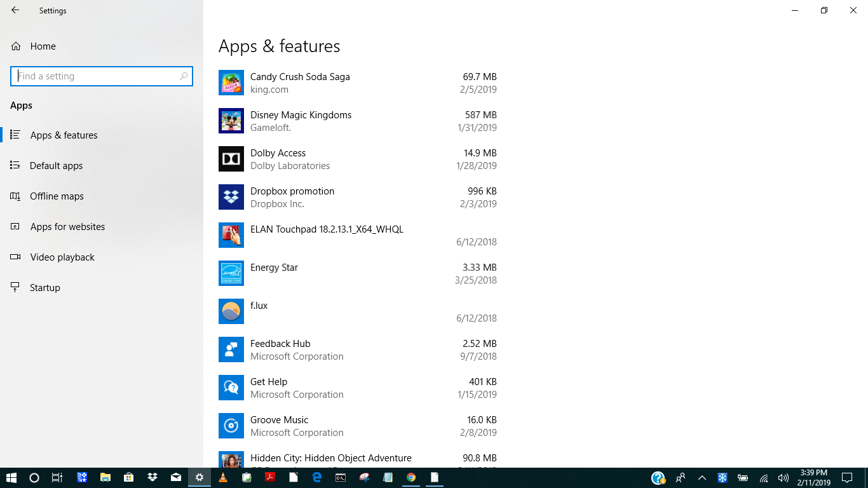Click the Dolby Access logo icon

point(231,159)
